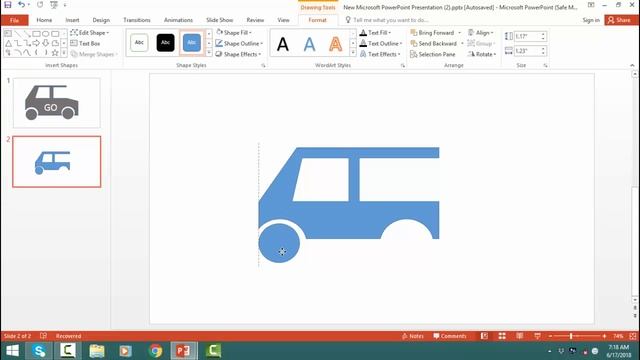Expand WordArt Styles gallery More arrow
The image size is (640, 360).
(x=353, y=53)
